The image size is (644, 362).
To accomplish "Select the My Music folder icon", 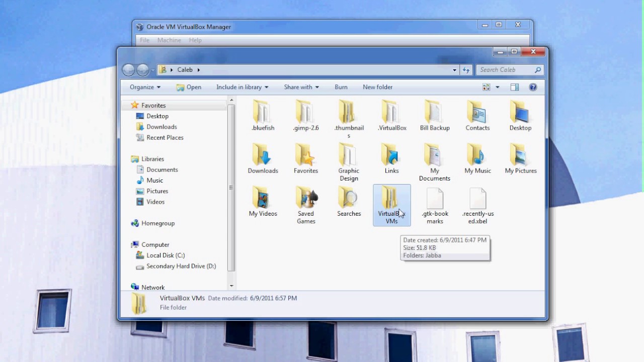I will tap(477, 154).
